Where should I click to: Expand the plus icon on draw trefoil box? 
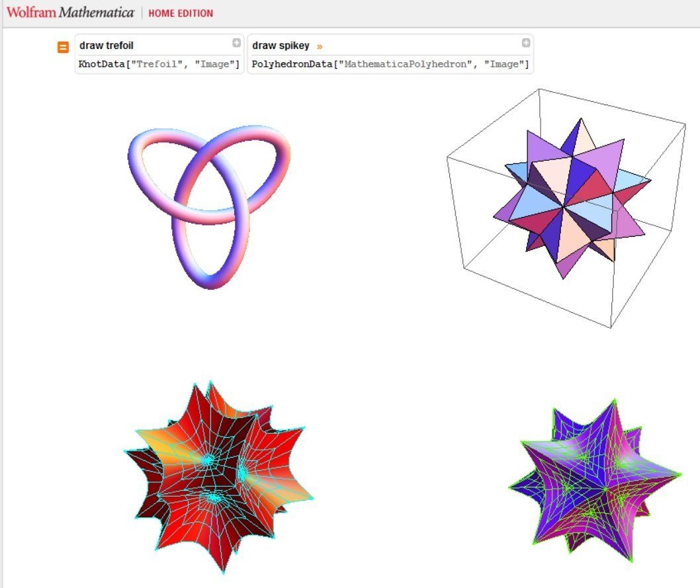point(237,42)
